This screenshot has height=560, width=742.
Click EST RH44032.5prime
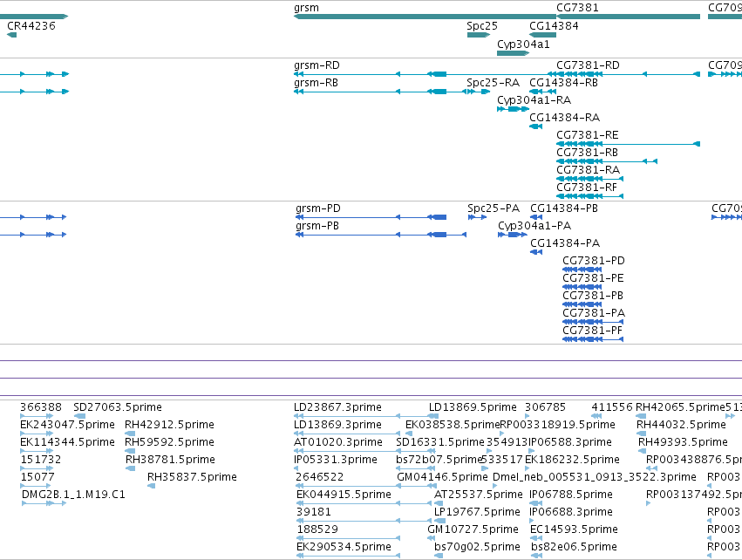[x=639, y=434]
